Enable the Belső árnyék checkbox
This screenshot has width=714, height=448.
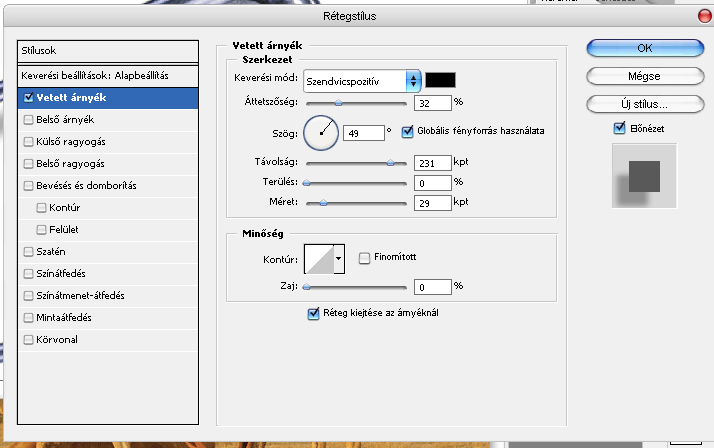[28, 120]
